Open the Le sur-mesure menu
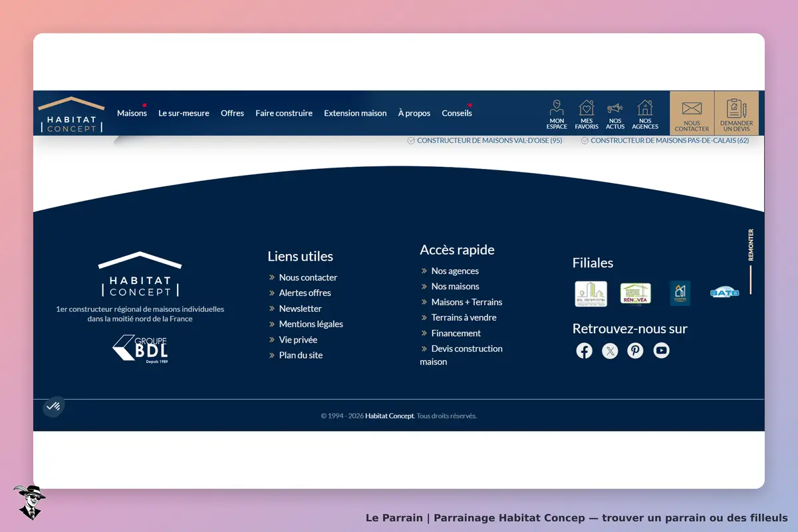 pos(184,113)
